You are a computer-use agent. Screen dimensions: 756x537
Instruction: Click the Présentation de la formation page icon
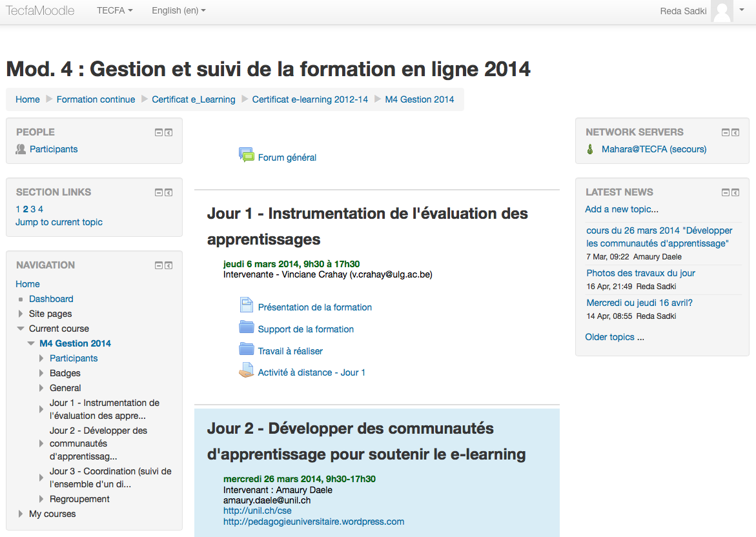tap(246, 306)
